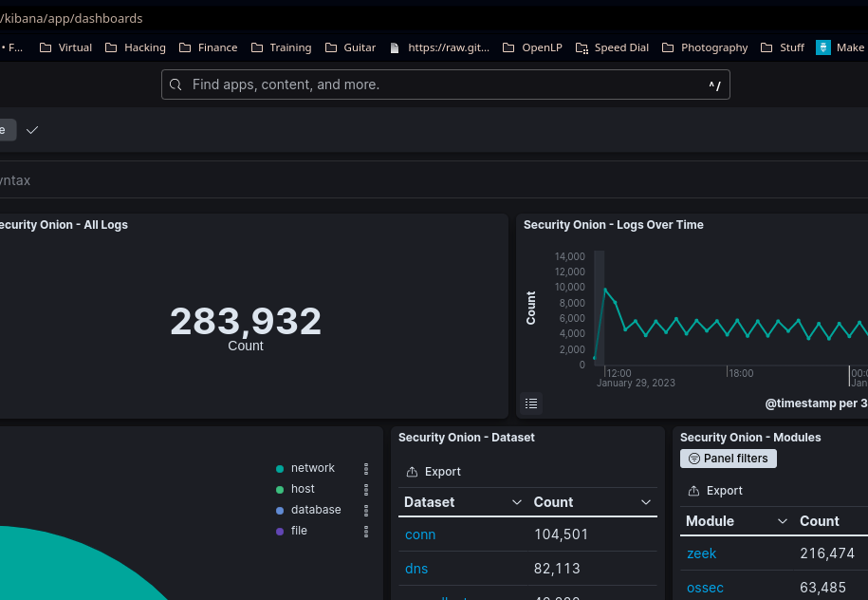Toggle the Logs Over Time legend icon
This screenshot has height=600, width=868.
[x=531, y=403]
